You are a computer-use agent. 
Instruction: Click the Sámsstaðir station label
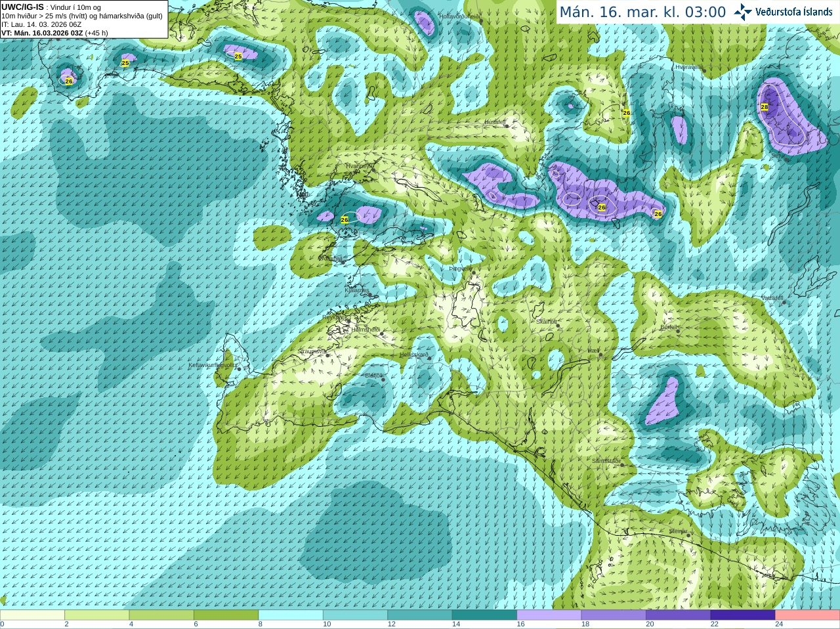point(605,461)
